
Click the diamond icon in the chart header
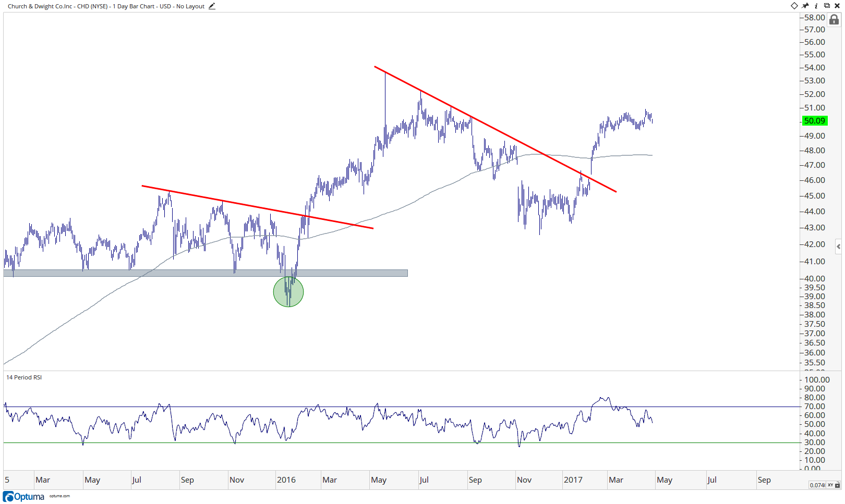pos(794,6)
